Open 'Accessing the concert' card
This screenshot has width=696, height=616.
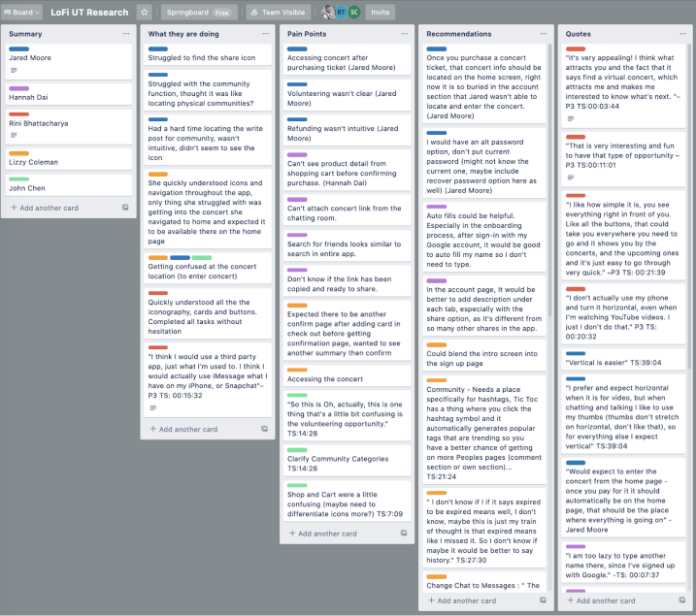pyautogui.click(x=347, y=375)
